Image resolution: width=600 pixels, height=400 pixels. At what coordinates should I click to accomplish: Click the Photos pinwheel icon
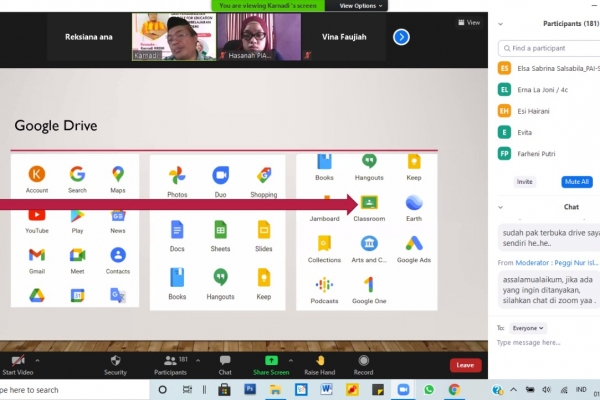(177, 176)
